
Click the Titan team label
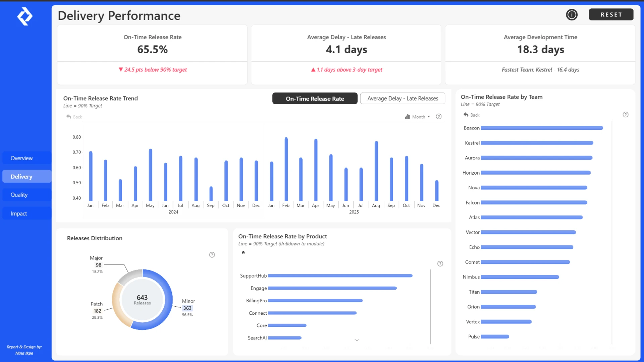point(474,292)
